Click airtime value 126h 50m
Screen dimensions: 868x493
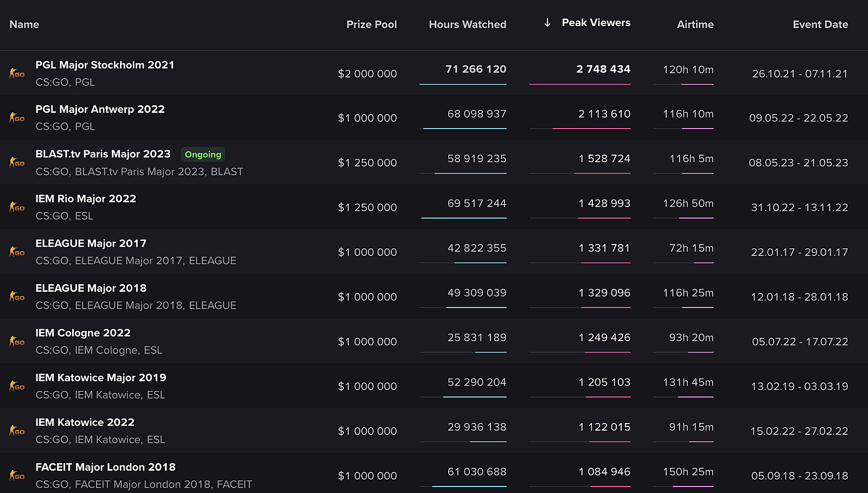(x=688, y=203)
